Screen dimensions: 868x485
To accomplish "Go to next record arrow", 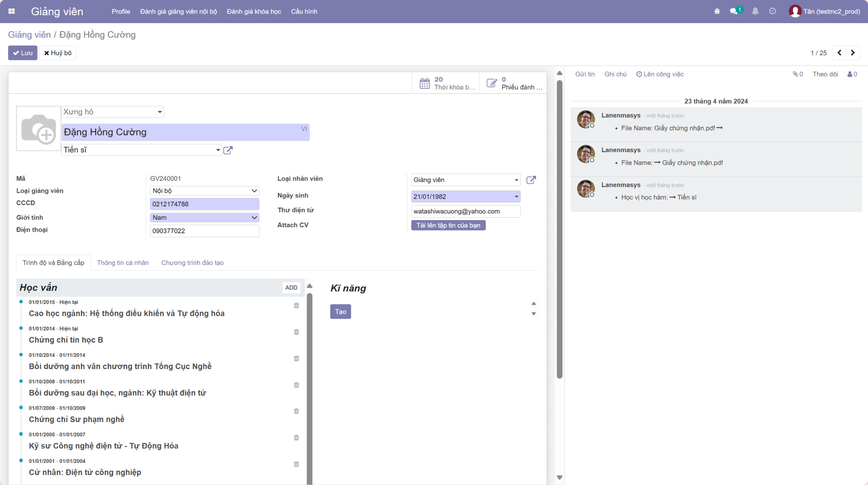I will click(852, 53).
